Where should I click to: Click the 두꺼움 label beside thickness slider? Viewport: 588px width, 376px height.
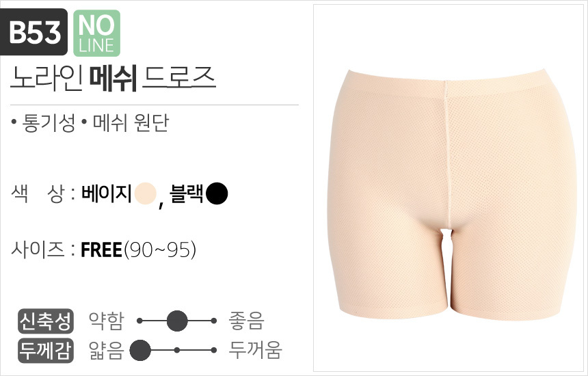(x=255, y=351)
